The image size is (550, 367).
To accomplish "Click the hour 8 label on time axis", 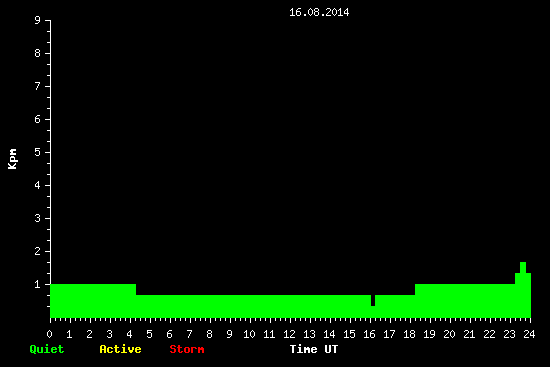I will click(209, 334).
